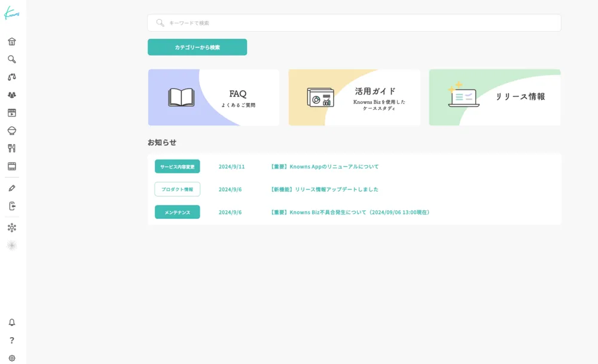The height and width of the screenshot is (364, 598).
Task: Open the people group icon in the sidebar
Action: [12, 95]
